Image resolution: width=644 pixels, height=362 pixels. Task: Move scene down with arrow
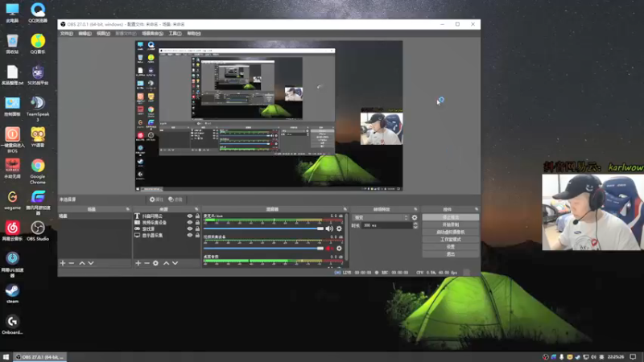91,263
